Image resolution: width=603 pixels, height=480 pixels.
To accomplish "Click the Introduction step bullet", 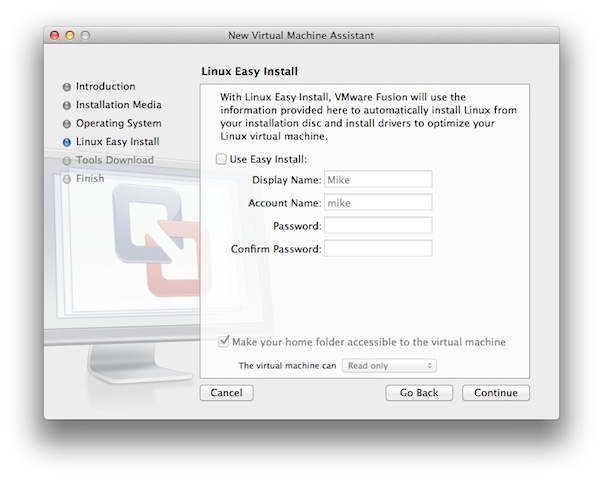I will tap(67, 87).
